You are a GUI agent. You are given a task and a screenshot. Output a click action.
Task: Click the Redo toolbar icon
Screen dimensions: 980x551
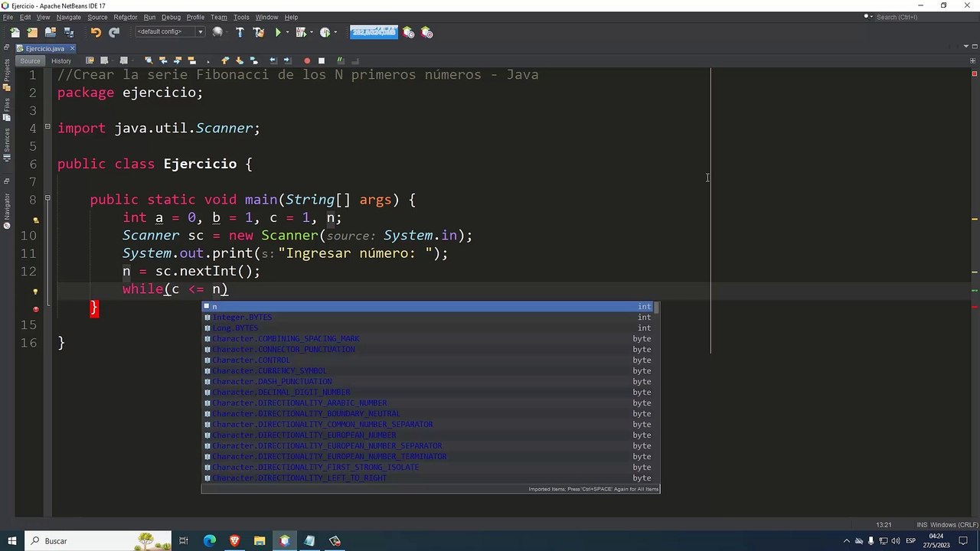point(114,32)
